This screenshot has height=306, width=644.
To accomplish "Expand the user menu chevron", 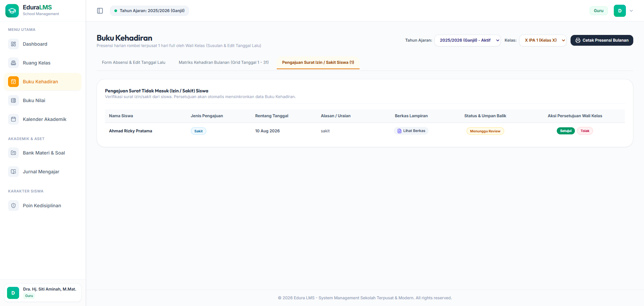I will pos(631,11).
